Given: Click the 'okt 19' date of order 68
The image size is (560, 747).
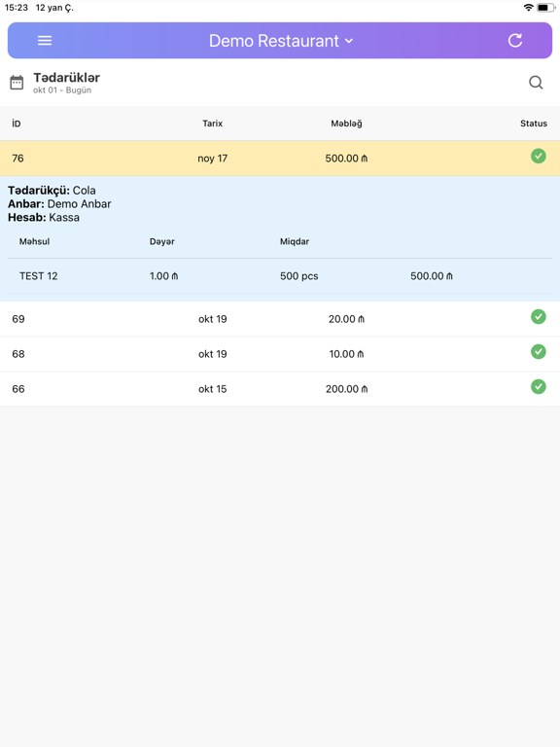Looking at the screenshot, I should click(212, 354).
